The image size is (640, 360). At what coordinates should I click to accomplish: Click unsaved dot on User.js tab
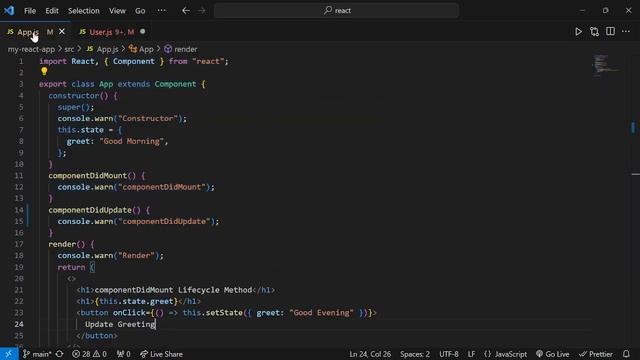click(142, 31)
